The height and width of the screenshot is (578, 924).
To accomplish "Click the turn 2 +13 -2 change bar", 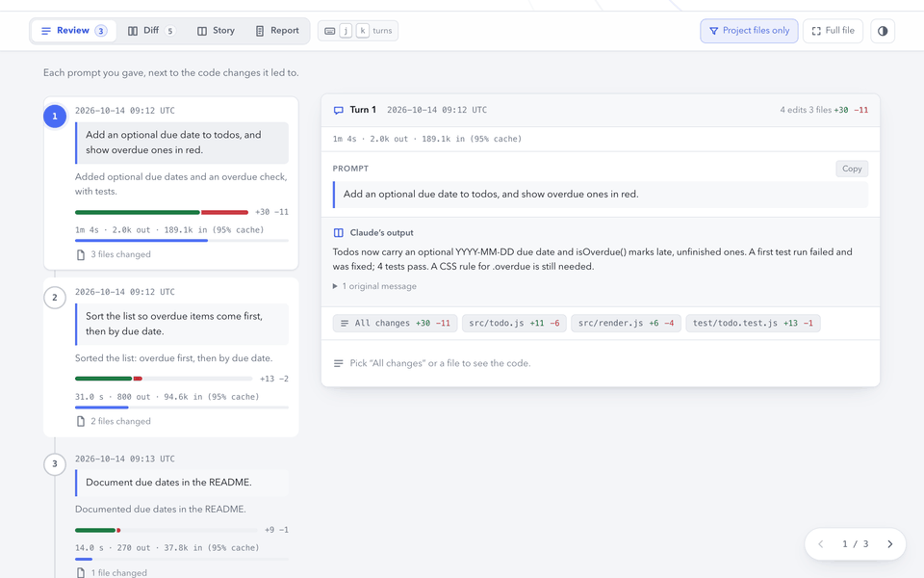I will tap(164, 379).
